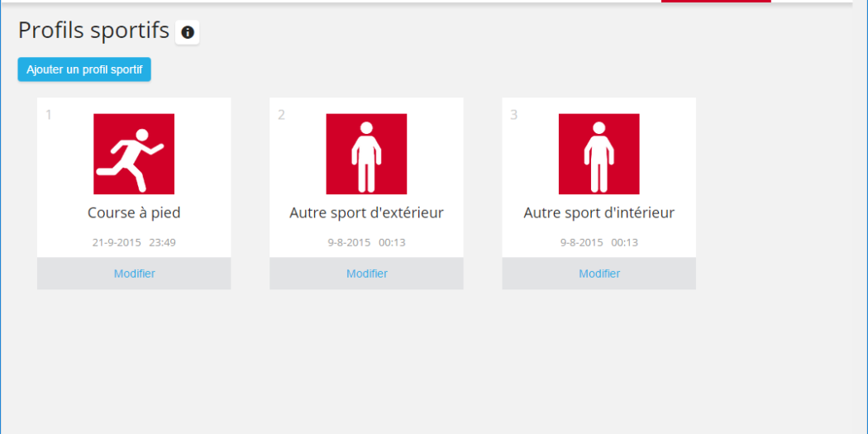Click the Profils sportifs page heading

point(93,31)
